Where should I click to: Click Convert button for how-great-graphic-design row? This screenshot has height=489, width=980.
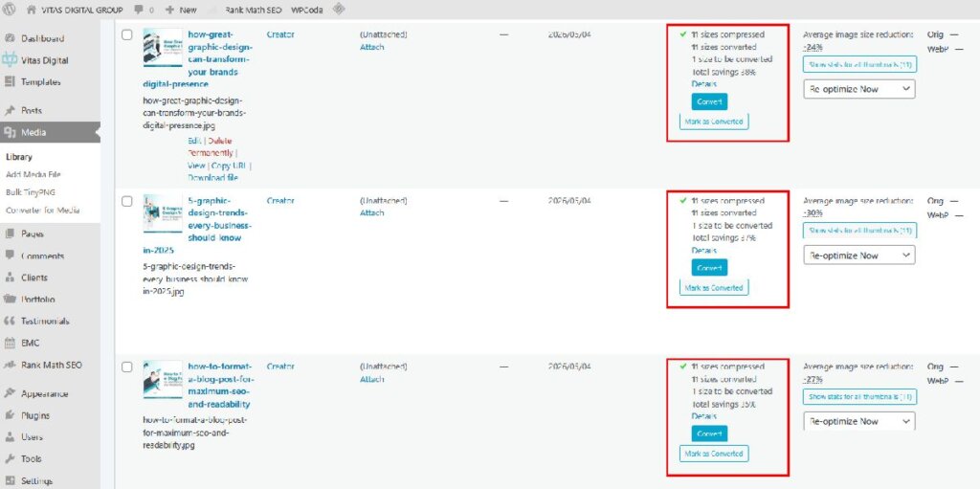pos(709,101)
